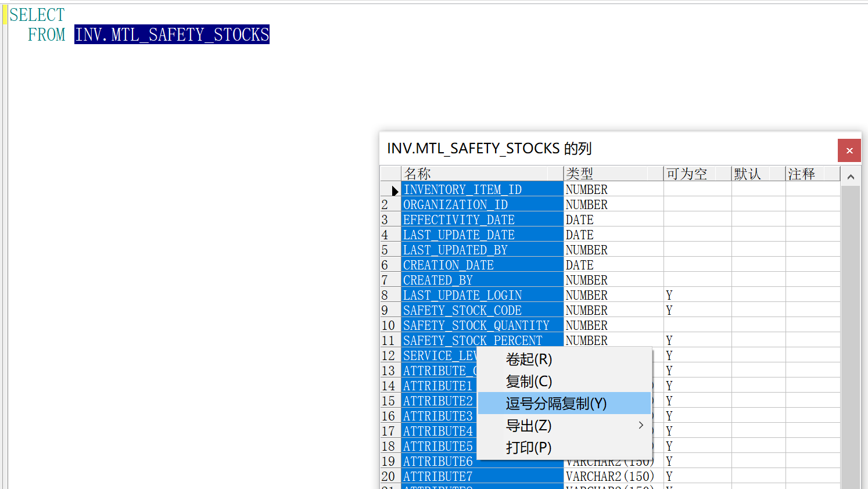Click the highlighted INV.MTL_SAFETY_STOCKS text in the editor
Screen dimensions: 868x489
pyautogui.click(x=172, y=35)
